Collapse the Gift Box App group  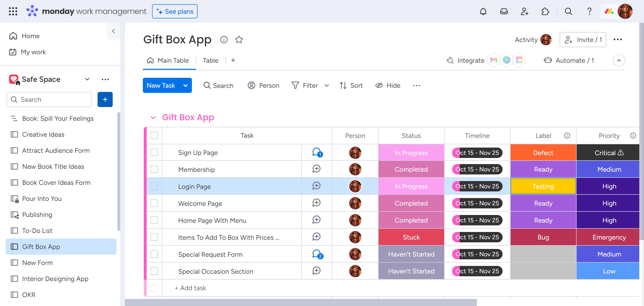point(153,117)
